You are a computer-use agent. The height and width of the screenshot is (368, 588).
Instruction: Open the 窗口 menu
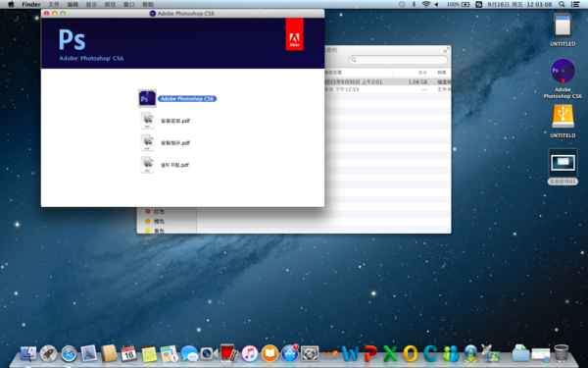tap(129, 5)
